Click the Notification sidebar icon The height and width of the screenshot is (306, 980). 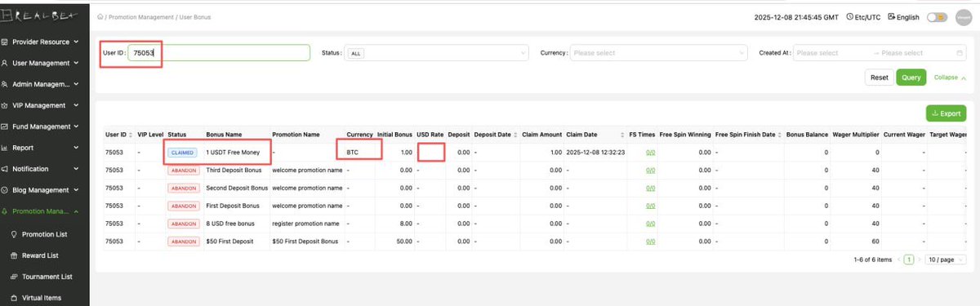click(x=5, y=169)
